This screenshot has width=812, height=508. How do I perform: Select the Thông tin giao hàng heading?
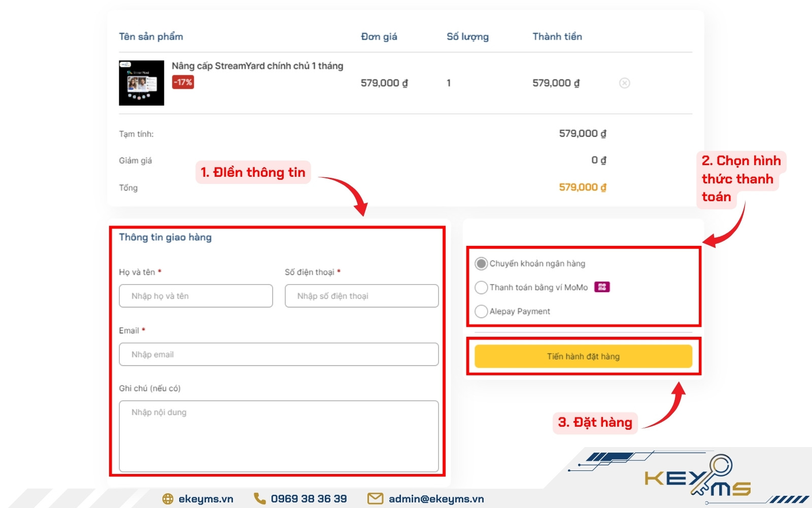point(165,237)
